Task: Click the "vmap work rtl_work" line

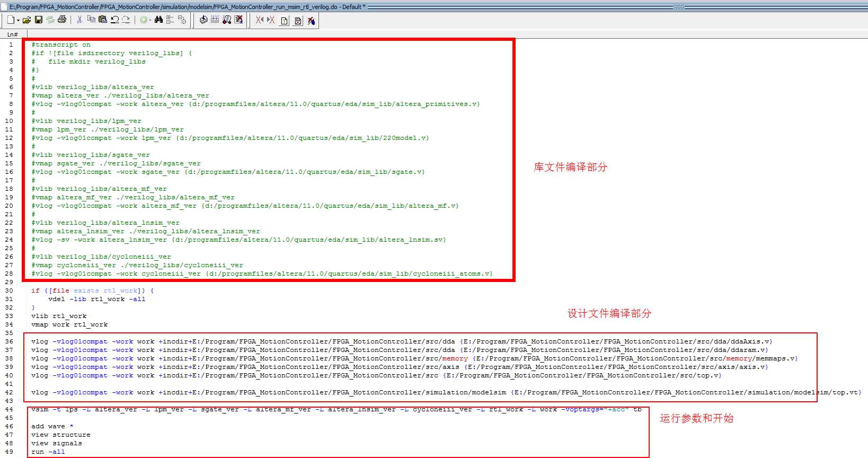Action: (x=69, y=324)
